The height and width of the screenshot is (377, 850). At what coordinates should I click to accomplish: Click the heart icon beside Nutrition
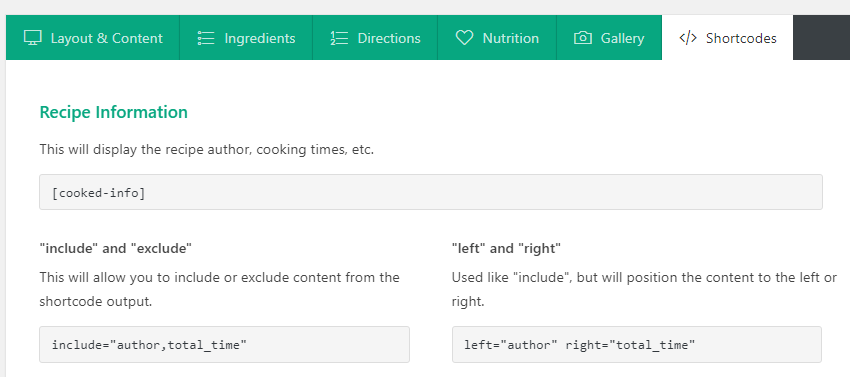tap(464, 38)
